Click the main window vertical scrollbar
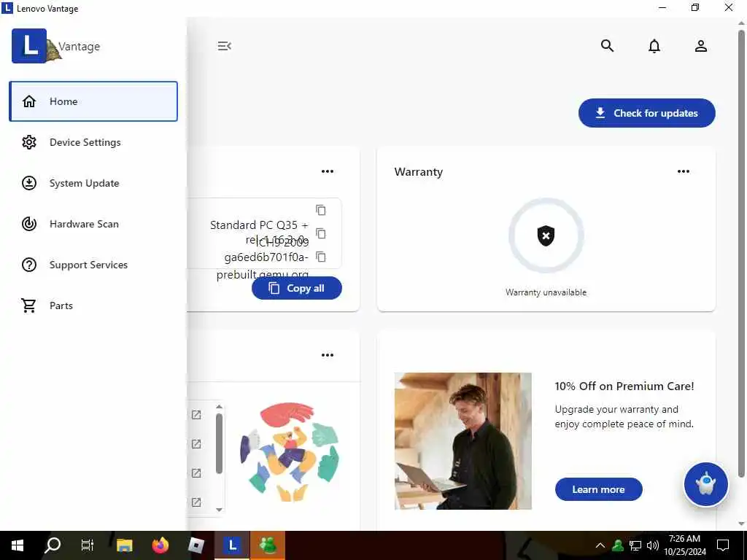The width and height of the screenshot is (747, 560). 741,253
